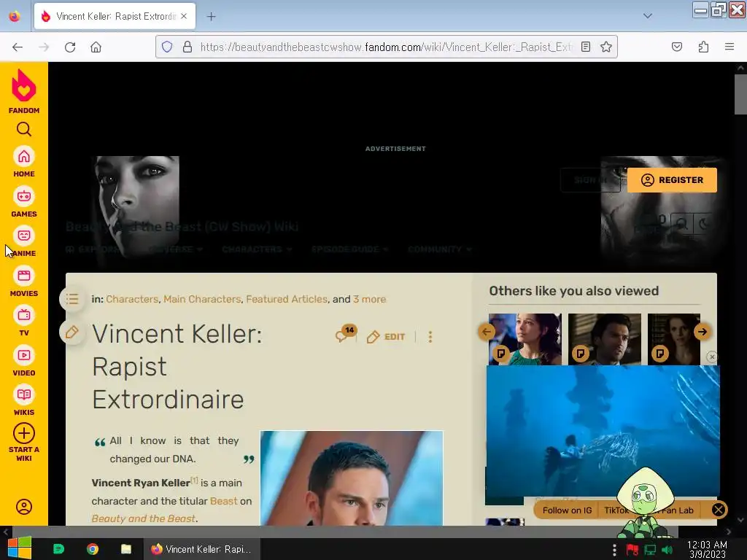This screenshot has width=747, height=560.
Task: List all tabs dropdown arrow
Action: [x=648, y=16]
